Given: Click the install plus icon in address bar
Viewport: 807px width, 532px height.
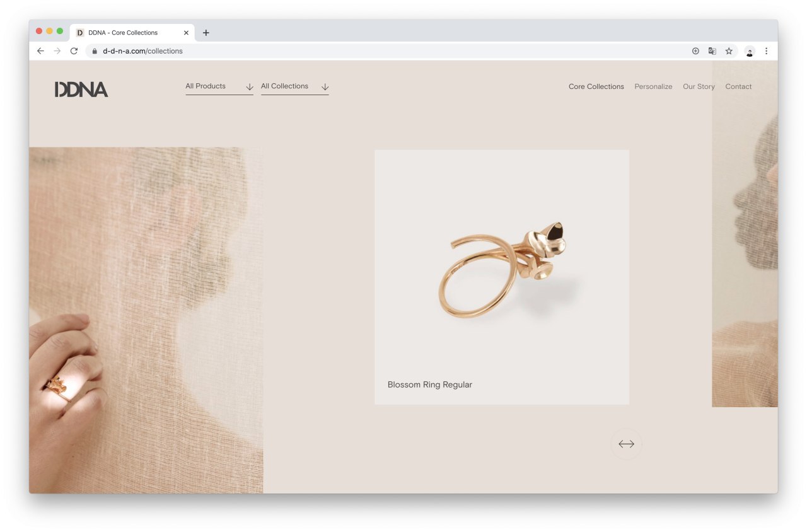Looking at the screenshot, I should 695,51.
